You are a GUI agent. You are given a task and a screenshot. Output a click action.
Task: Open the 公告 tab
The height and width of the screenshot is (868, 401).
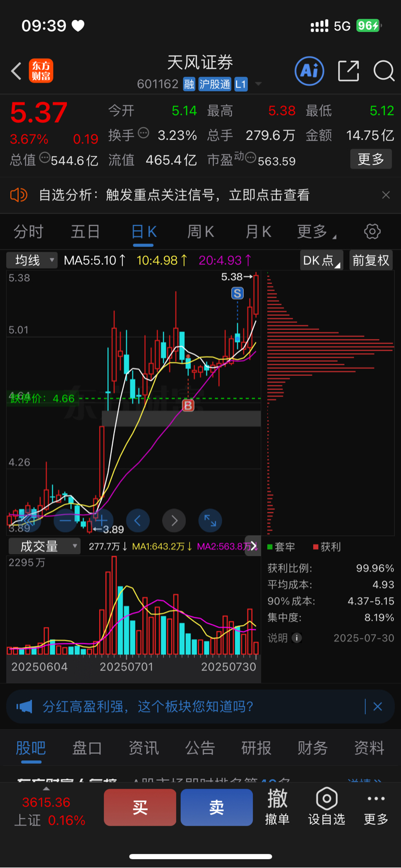[x=200, y=748]
